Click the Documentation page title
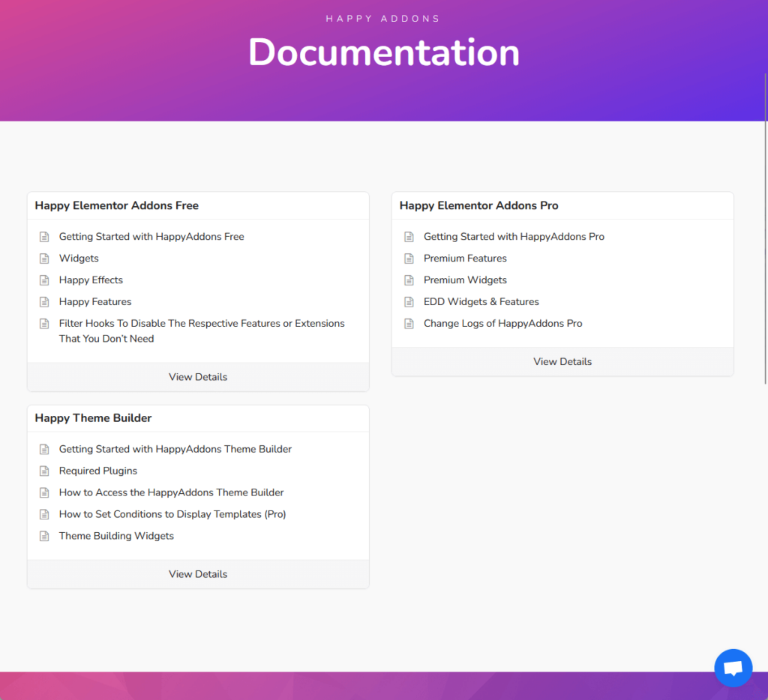This screenshot has width=768, height=700. coord(383,52)
